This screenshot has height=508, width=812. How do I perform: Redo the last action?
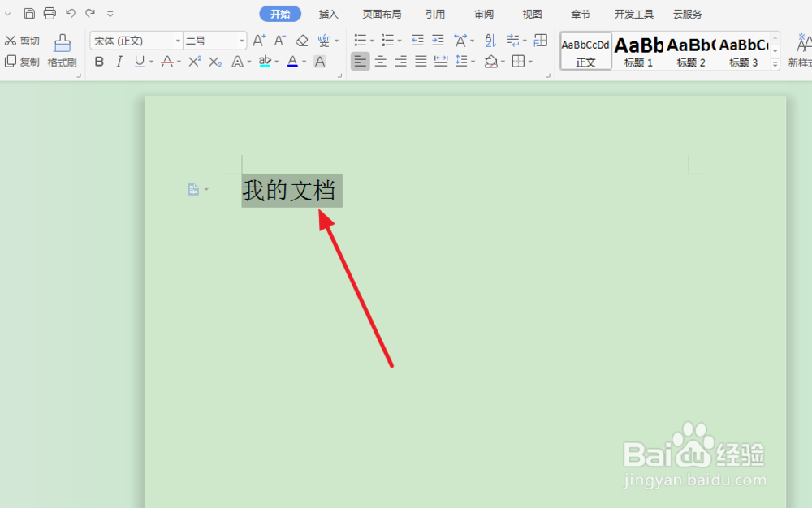tap(90, 14)
